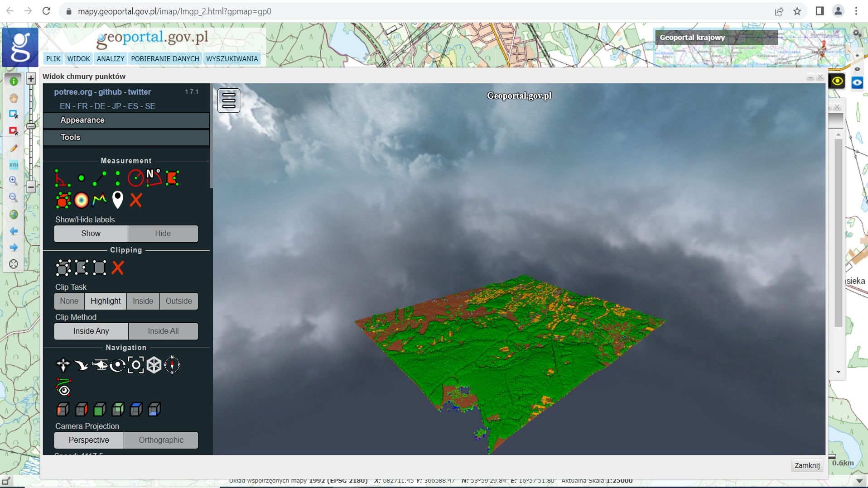Set labels to Hide
The height and width of the screenshot is (488, 868).
click(163, 234)
